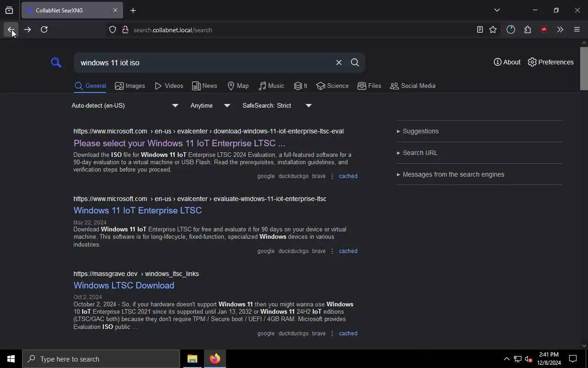The image size is (588, 368).
Task: Open the tracking protection shield icon
Action: [113, 30]
